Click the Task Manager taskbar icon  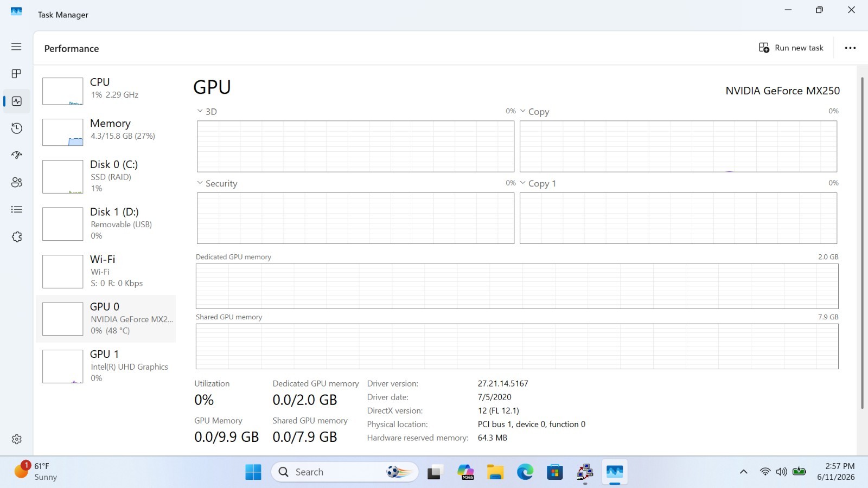click(615, 472)
